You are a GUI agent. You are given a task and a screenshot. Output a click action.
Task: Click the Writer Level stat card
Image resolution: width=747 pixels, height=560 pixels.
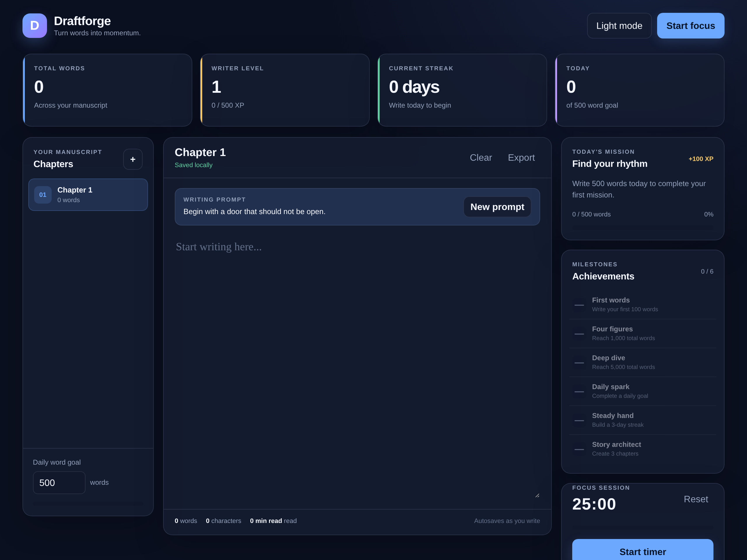285,90
